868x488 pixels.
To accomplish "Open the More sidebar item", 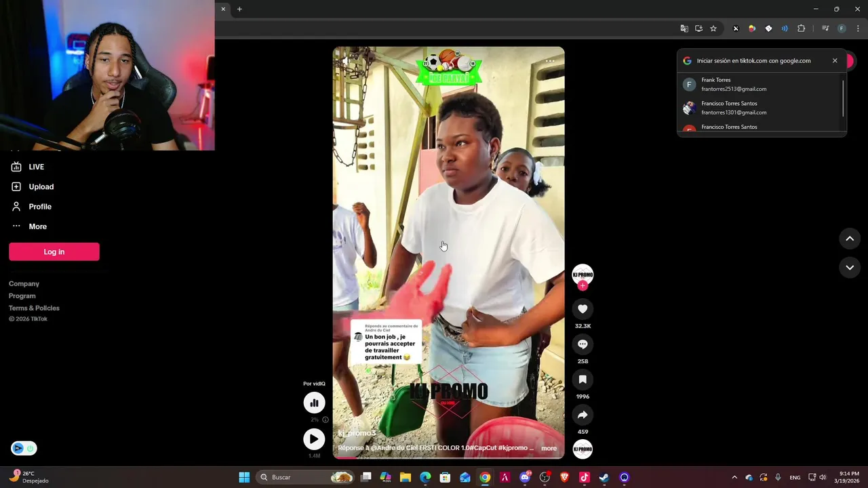I will click(x=29, y=226).
